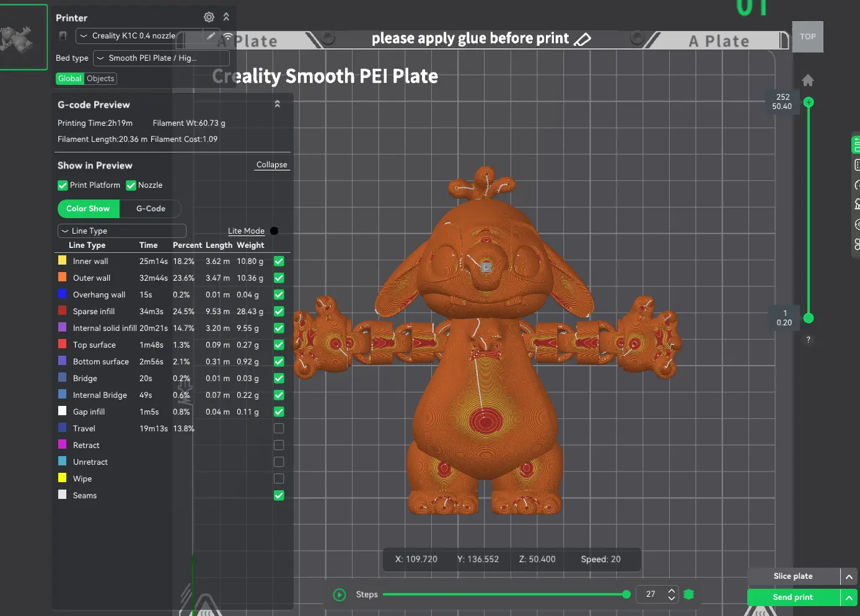Collapse the G-code Preview panel
Image resolution: width=860 pixels, height=616 pixels.
pos(278,104)
